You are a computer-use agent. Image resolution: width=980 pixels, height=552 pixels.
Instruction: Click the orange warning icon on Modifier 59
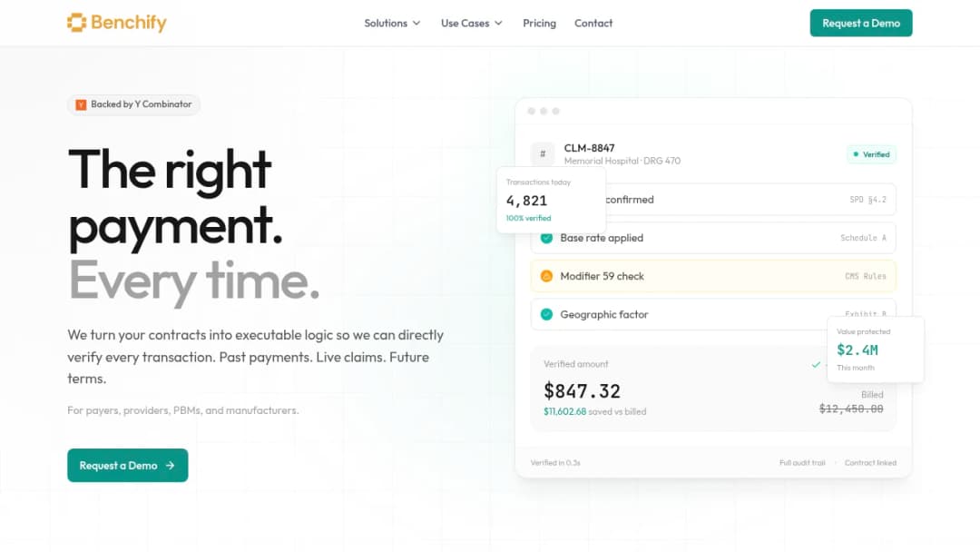546,276
